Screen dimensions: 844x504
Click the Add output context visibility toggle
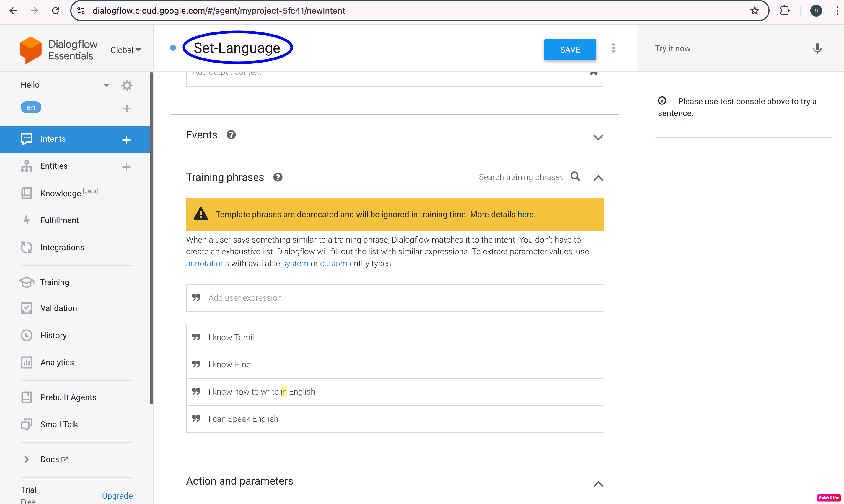tap(592, 73)
